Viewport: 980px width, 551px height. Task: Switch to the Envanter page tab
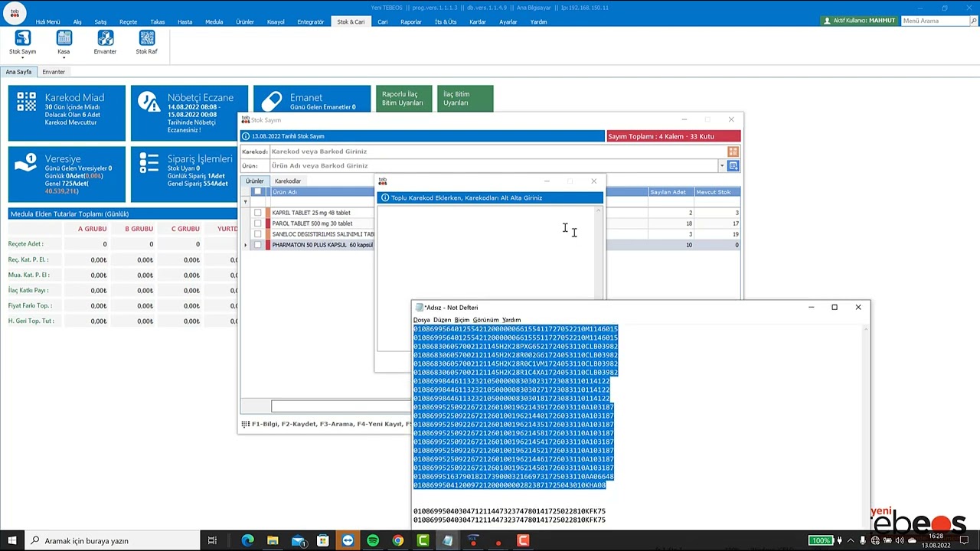[54, 72]
